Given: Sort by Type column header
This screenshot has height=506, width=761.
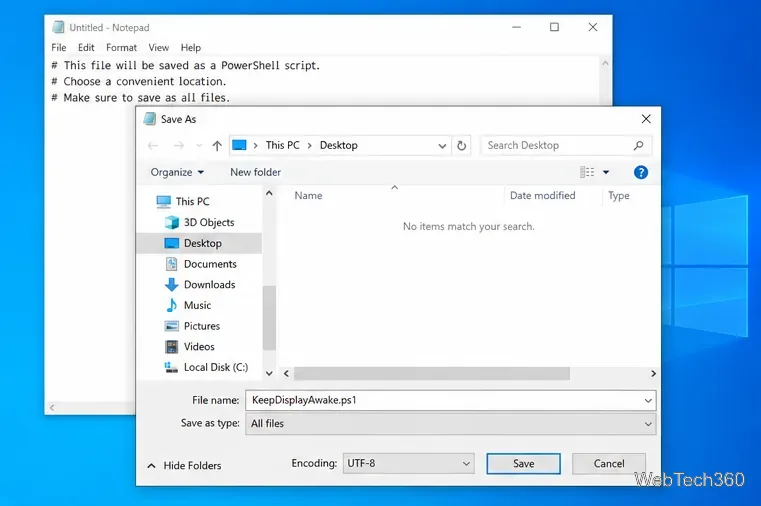Looking at the screenshot, I should pos(619,196).
